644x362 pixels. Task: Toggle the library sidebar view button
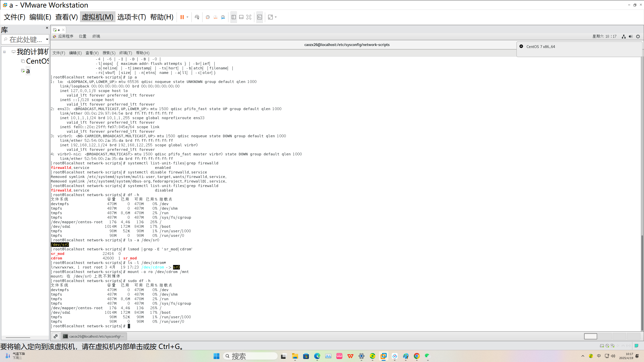[x=234, y=17]
